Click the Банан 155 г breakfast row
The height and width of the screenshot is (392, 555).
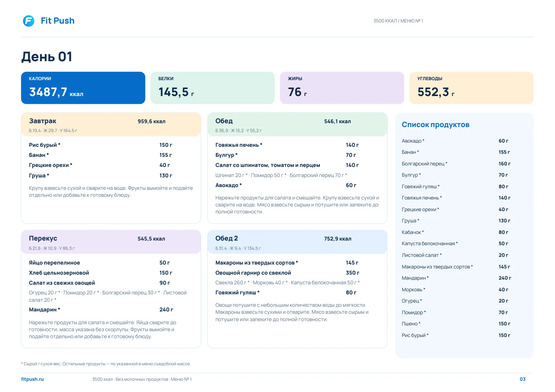(x=100, y=155)
